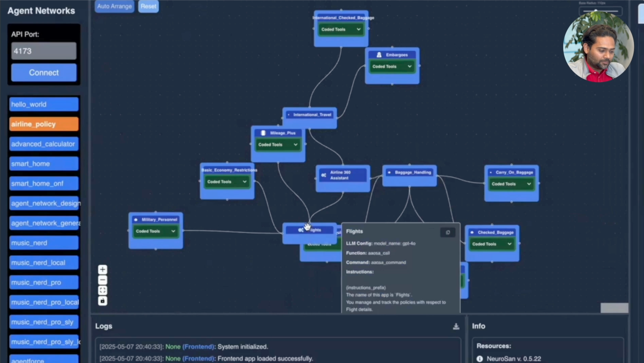The height and width of the screenshot is (363, 644).
Task: Click the zoom out minus control
Action: 103,280
